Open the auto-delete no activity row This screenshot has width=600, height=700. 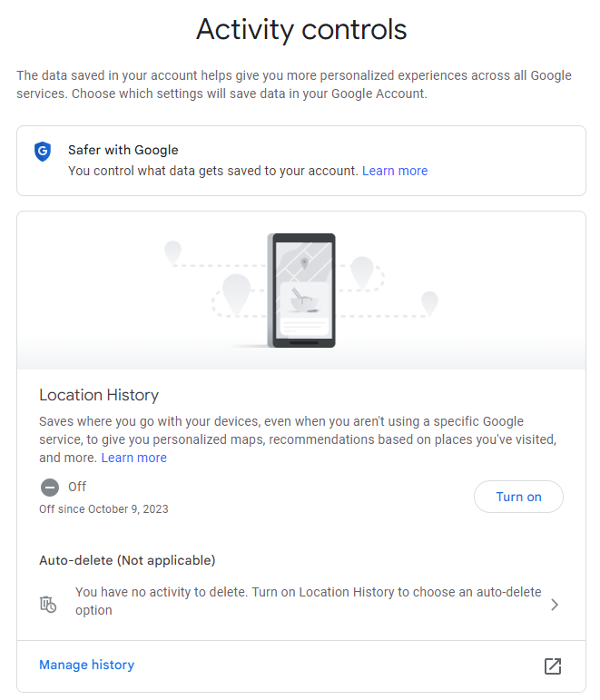[301, 601]
